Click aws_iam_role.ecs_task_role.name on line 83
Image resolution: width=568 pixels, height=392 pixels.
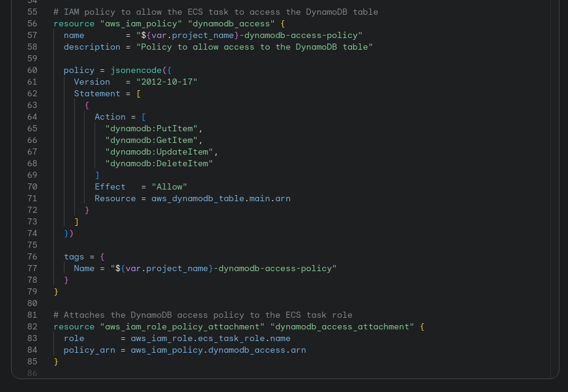point(211,339)
